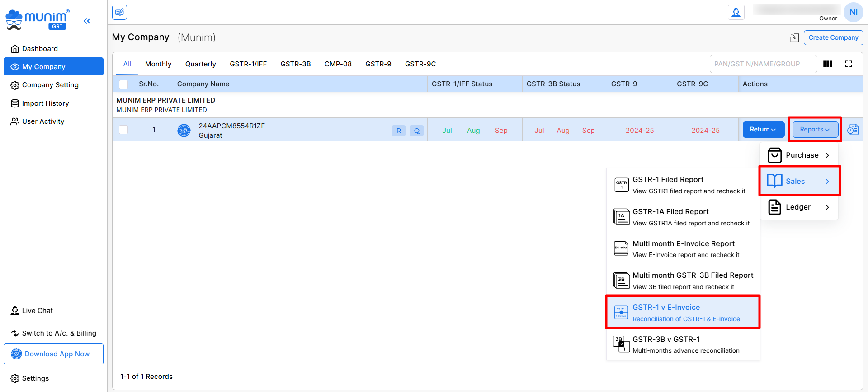Collapse the sidebar with double-chevron icon
The image size is (868, 392).
(x=87, y=21)
